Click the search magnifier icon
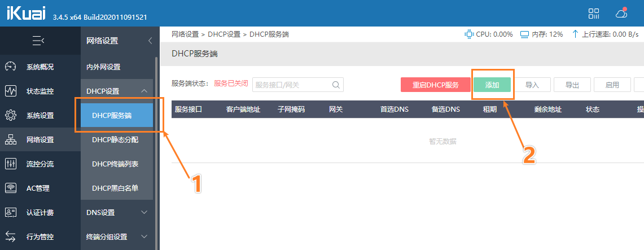Viewport: 644px width, 250px height. click(336, 85)
